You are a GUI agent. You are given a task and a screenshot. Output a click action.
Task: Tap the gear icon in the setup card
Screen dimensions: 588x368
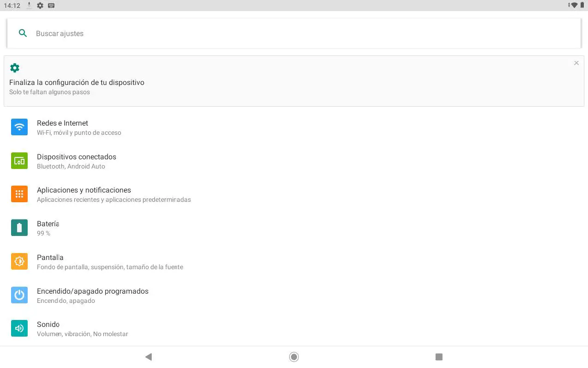click(15, 68)
